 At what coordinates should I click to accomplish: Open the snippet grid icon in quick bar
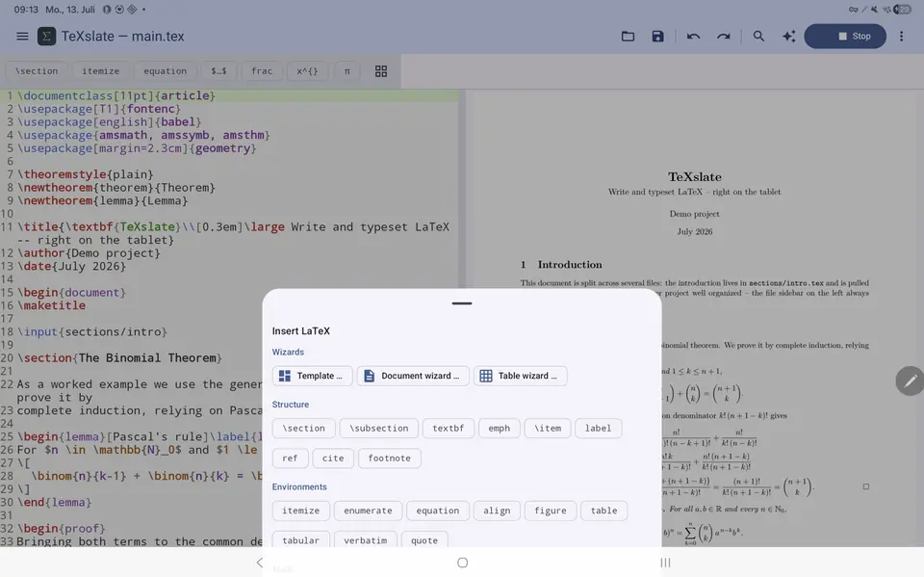pos(381,70)
